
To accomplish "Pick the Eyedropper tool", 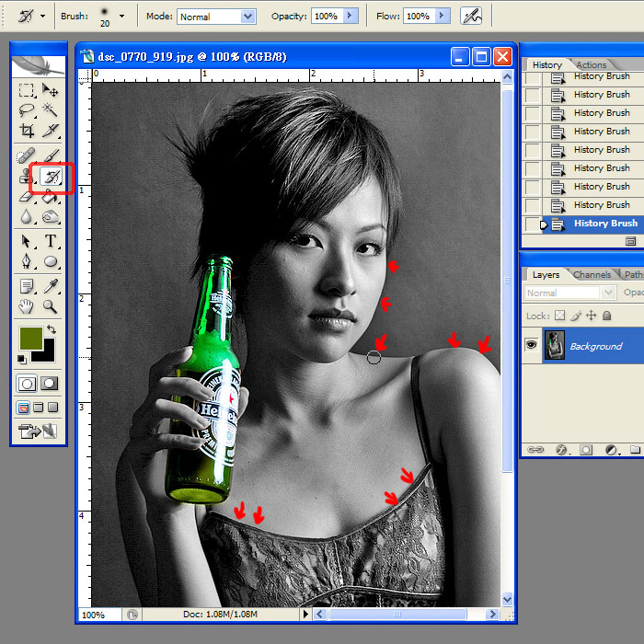I will (x=52, y=285).
